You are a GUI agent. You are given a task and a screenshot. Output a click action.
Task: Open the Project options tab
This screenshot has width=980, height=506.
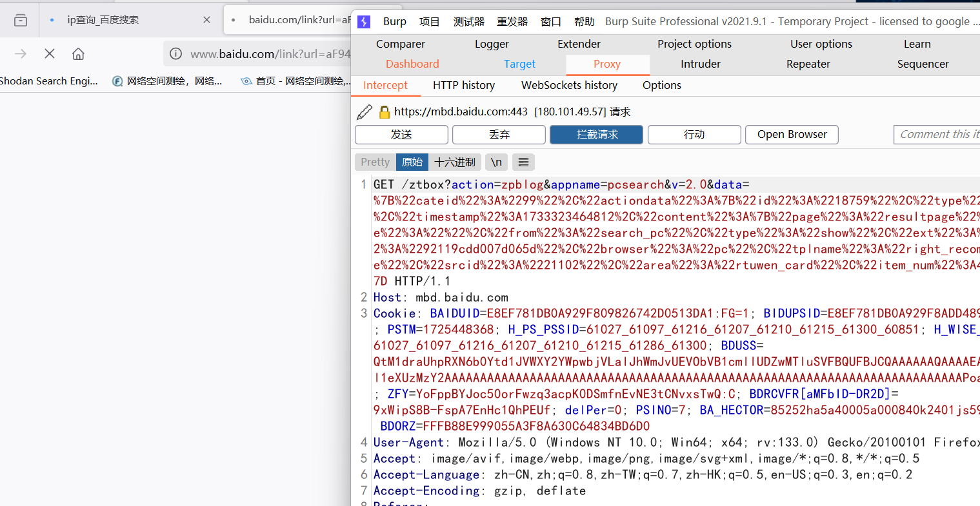point(695,44)
